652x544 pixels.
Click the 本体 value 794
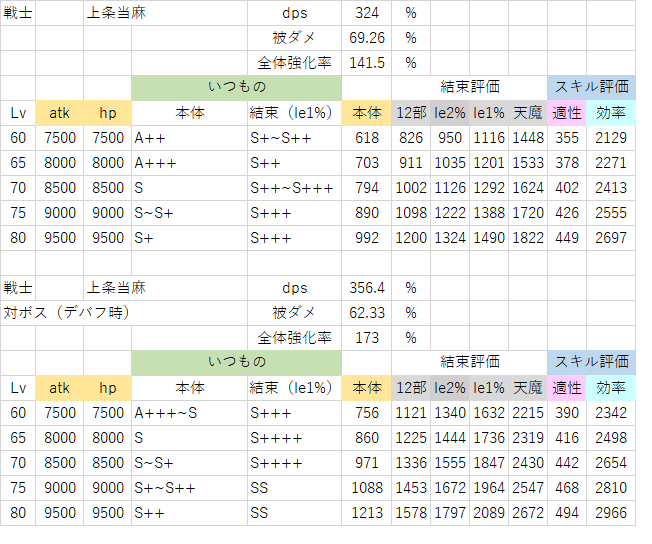coord(366,188)
